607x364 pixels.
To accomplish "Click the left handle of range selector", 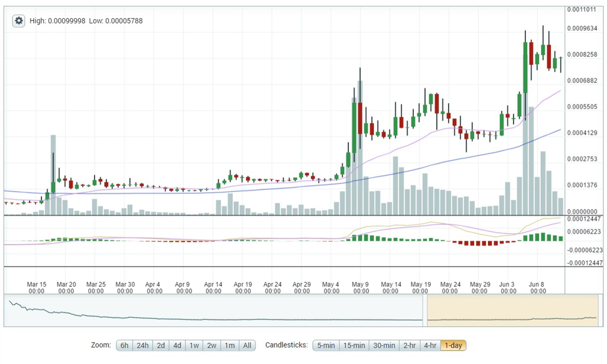I will (425, 311).
